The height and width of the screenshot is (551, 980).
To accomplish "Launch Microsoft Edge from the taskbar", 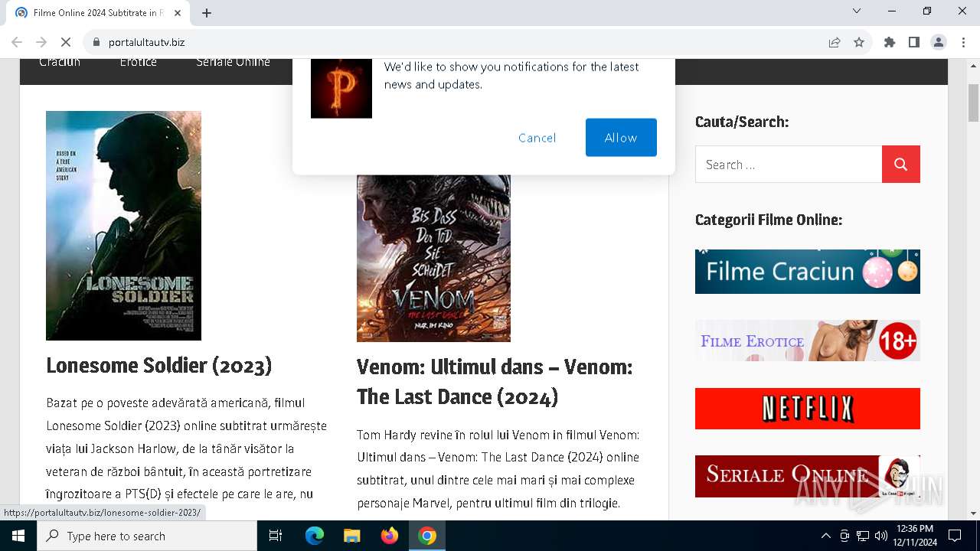I will (315, 536).
